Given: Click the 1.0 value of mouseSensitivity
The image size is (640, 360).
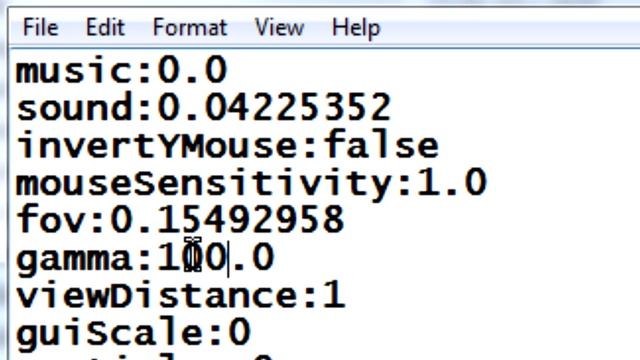Looking at the screenshot, I should tap(452, 182).
